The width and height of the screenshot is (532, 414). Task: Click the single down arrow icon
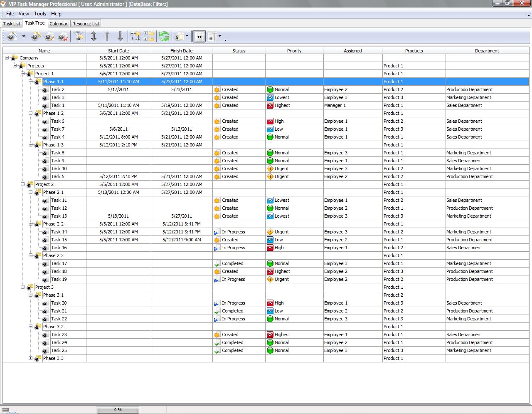point(120,37)
